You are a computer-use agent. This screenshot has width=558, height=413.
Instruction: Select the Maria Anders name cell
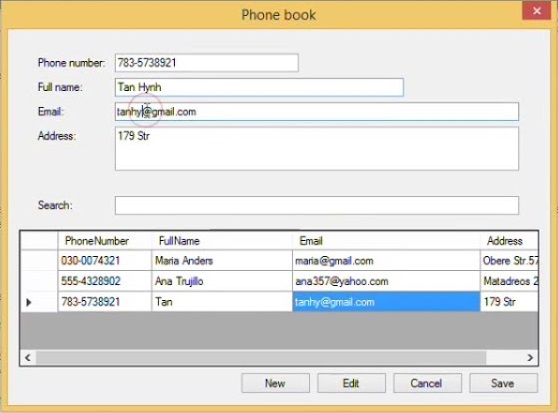(x=222, y=260)
